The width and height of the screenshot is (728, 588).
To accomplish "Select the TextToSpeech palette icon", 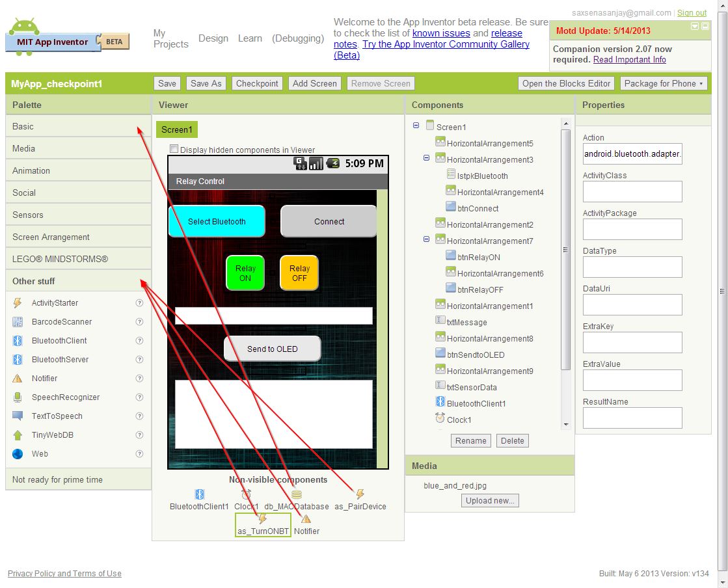I will [x=17, y=416].
